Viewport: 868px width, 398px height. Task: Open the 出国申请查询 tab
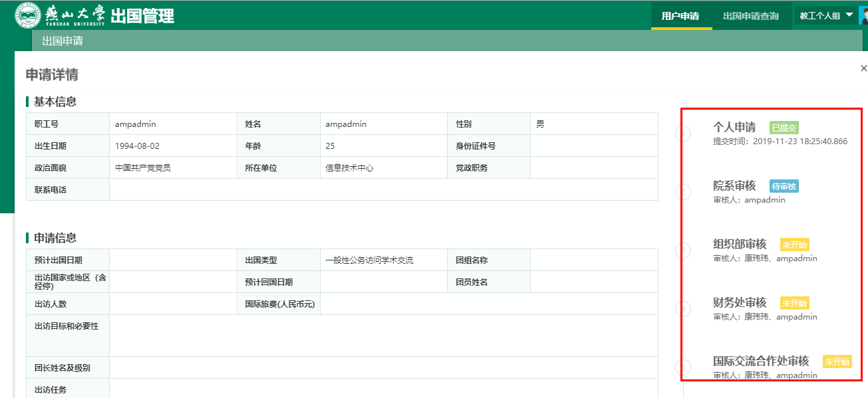click(x=750, y=15)
